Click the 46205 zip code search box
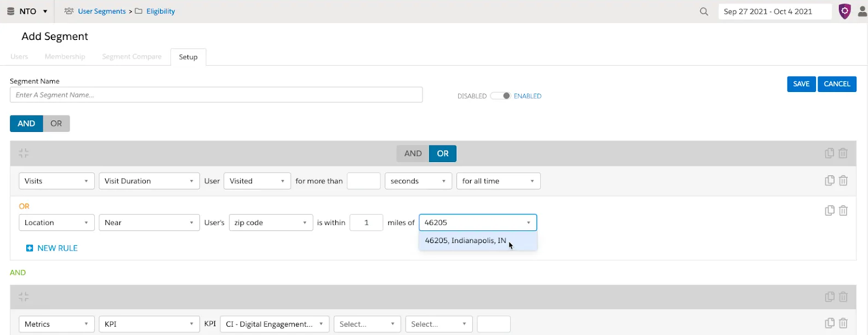Screen dimensions: 868x335 tap(478, 223)
